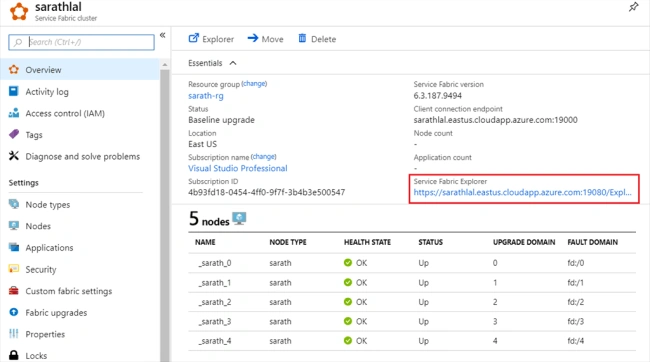Click the Move arrow icon
650x362 pixels.
pyautogui.click(x=253, y=38)
